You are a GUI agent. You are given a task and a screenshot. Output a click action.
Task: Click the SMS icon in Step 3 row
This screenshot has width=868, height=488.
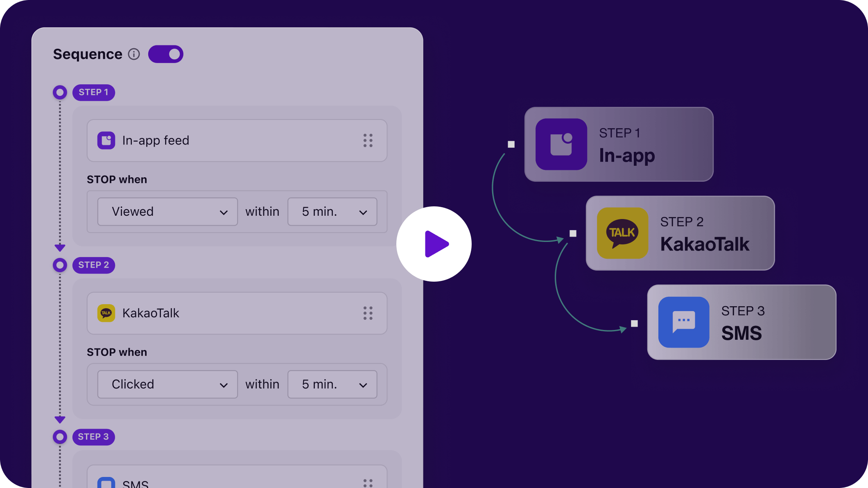click(x=106, y=482)
